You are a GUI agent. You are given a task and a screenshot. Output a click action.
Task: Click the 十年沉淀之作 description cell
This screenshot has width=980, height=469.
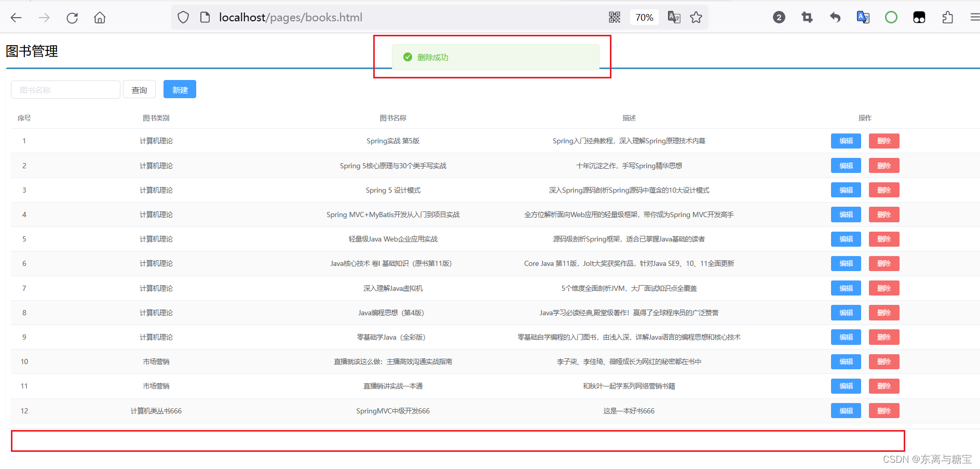pos(629,166)
